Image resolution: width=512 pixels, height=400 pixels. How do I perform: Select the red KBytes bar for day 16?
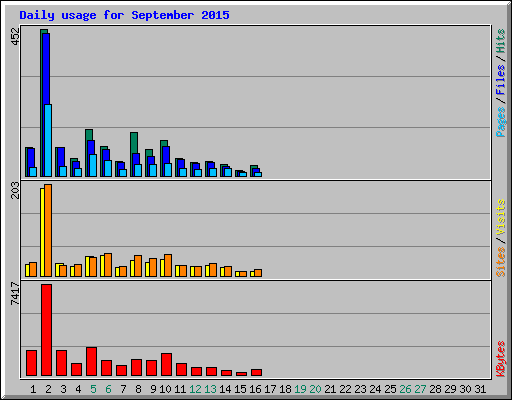pos(256,372)
